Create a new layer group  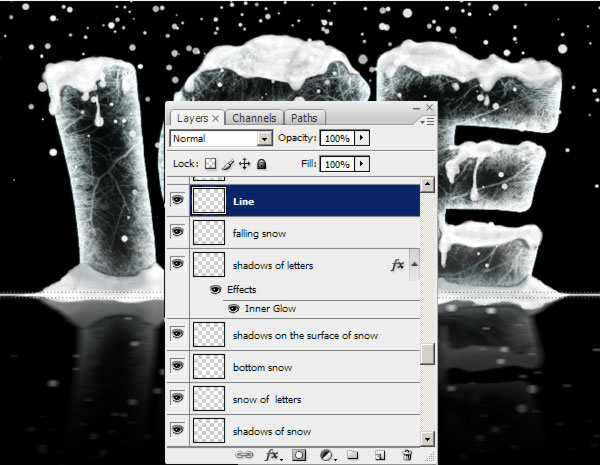click(x=352, y=455)
